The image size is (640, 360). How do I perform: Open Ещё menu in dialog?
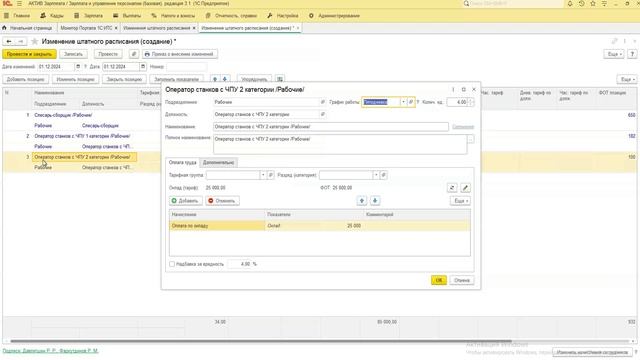coord(460,200)
